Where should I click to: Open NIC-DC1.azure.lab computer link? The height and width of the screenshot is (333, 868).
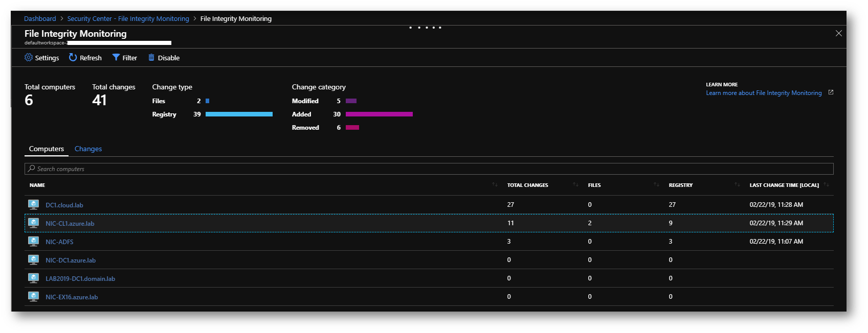(x=71, y=260)
